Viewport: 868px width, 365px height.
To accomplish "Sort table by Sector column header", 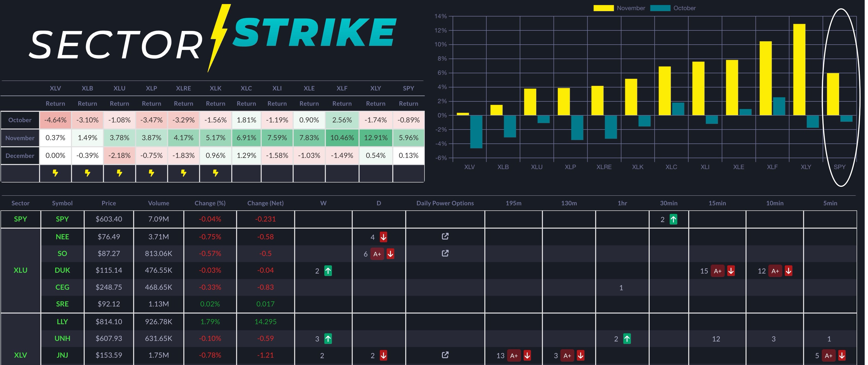I will point(20,203).
